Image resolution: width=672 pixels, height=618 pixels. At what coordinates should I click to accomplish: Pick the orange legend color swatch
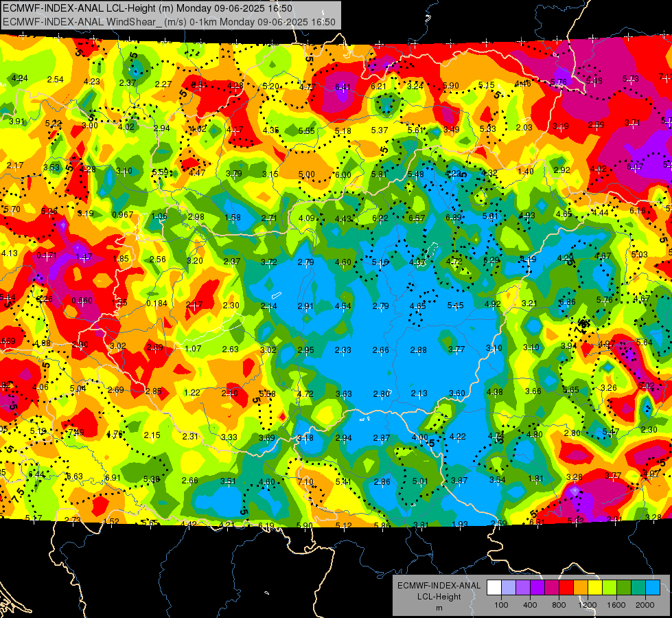(581, 588)
